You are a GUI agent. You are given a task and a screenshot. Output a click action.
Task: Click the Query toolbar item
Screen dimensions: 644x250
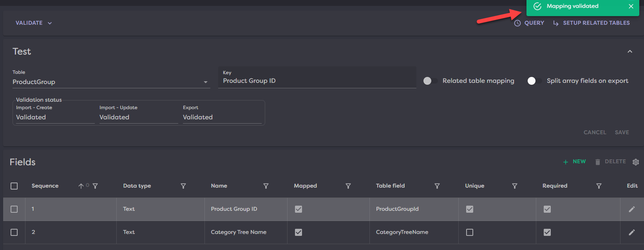coord(529,23)
